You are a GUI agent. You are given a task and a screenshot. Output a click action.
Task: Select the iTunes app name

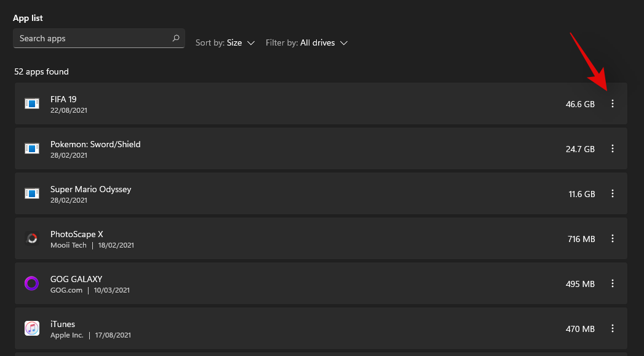(x=62, y=324)
